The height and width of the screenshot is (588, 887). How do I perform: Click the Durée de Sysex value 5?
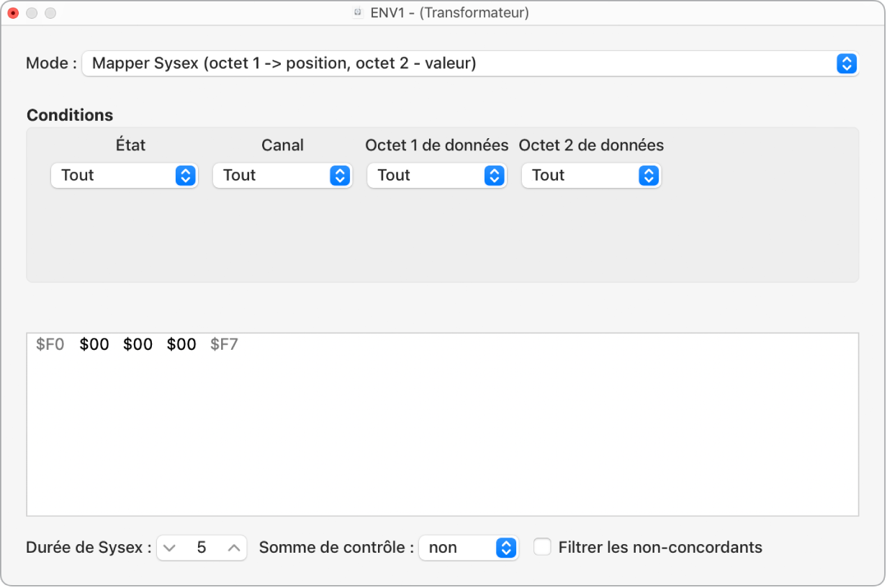(x=202, y=548)
